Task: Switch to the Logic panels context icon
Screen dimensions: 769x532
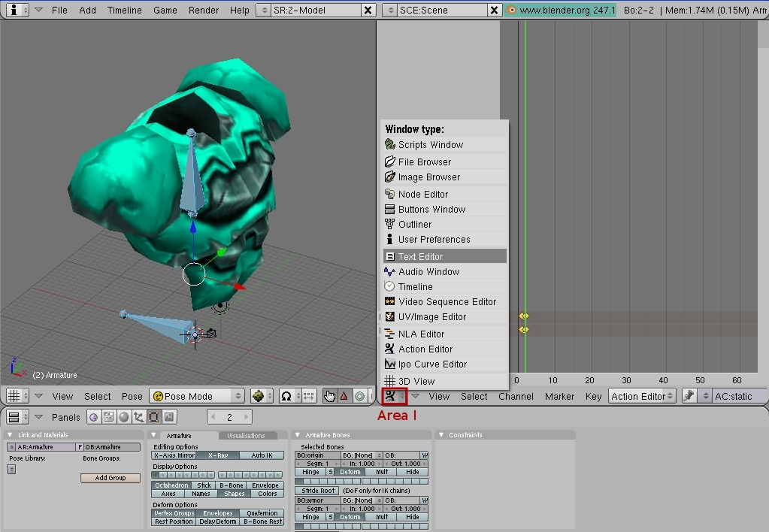Action: pos(94,417)
